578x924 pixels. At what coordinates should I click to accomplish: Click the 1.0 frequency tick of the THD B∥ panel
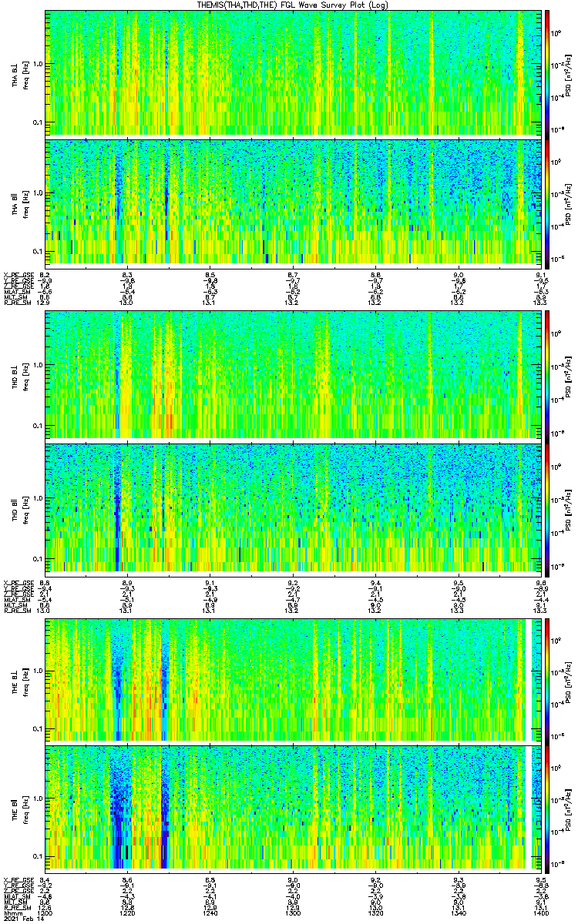pos(38,498)
